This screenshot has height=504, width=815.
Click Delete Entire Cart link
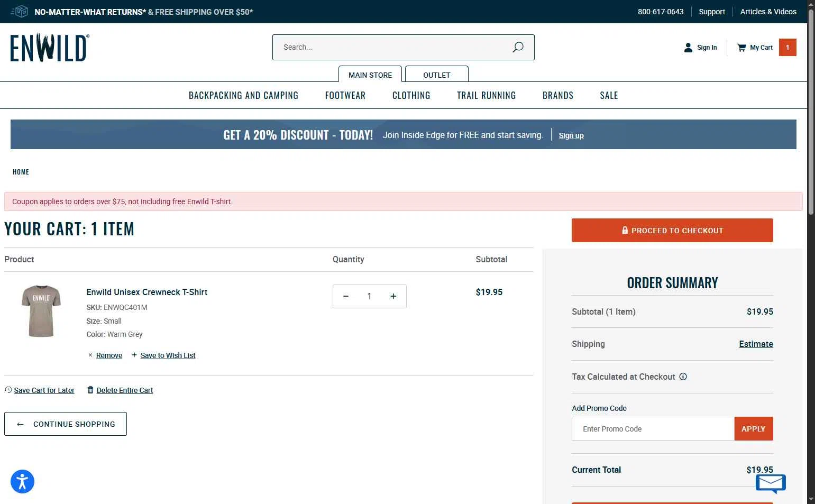tap(125, 390)
